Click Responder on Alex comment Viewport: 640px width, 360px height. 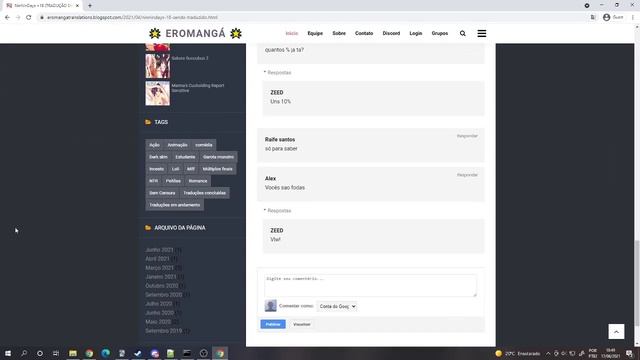click(467, 175)
